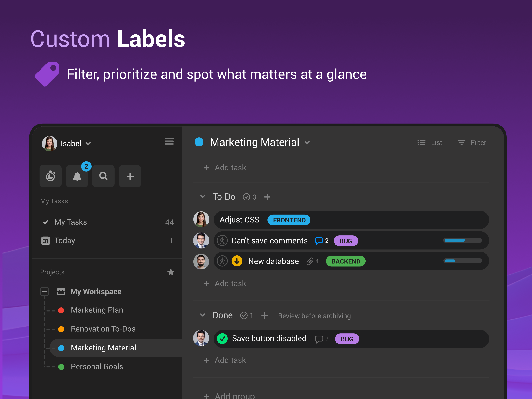Select the Renovation To-Dos project

pyautogui.click(x=103, y=329)
